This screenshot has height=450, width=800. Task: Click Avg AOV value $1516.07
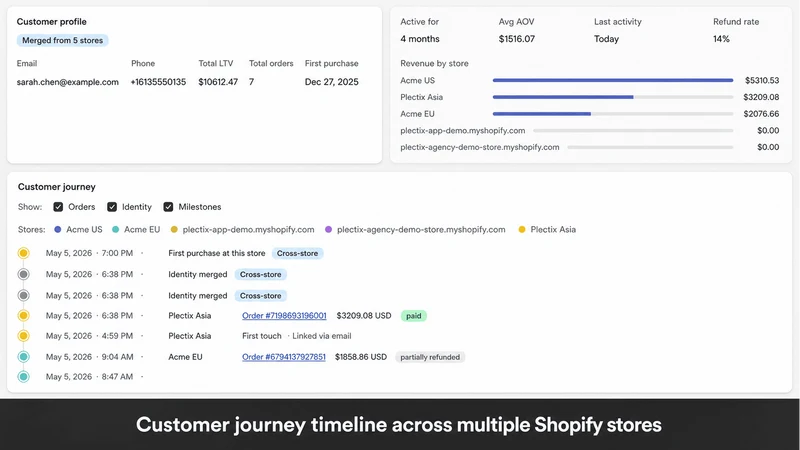pos(517,39)
